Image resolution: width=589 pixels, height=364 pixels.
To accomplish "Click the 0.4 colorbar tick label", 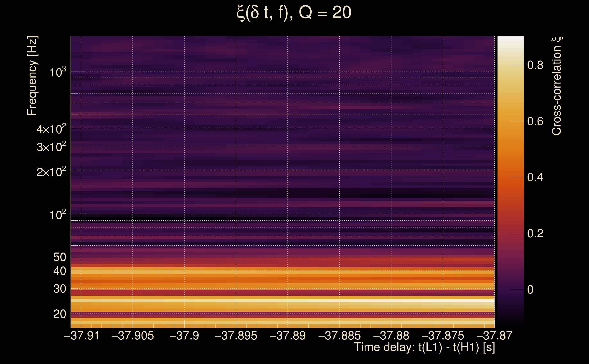I will 535,177.
